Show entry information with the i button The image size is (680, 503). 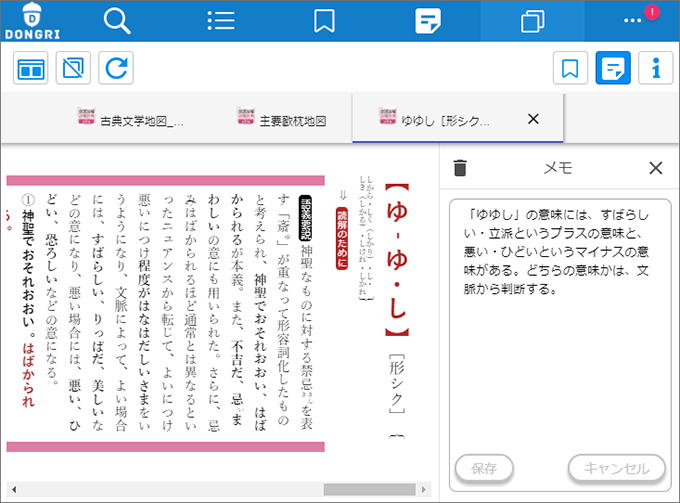(x=656, y=68)
